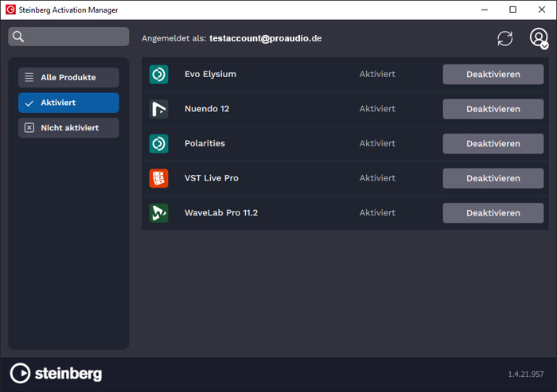Screen dimensions: 557x392
Task: Deactivate VST Live Pro license
Action: [493, 178]
